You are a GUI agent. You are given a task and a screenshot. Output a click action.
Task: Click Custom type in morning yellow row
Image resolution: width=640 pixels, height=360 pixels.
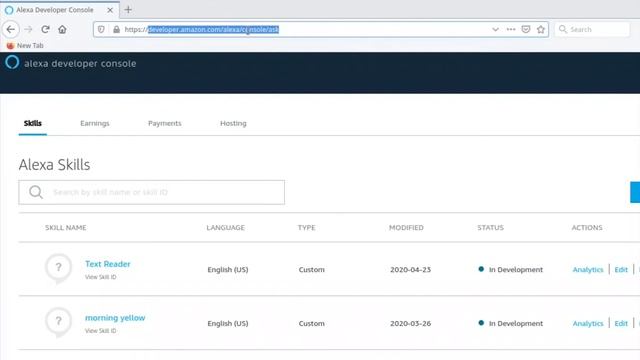click(x=311, y=323)
